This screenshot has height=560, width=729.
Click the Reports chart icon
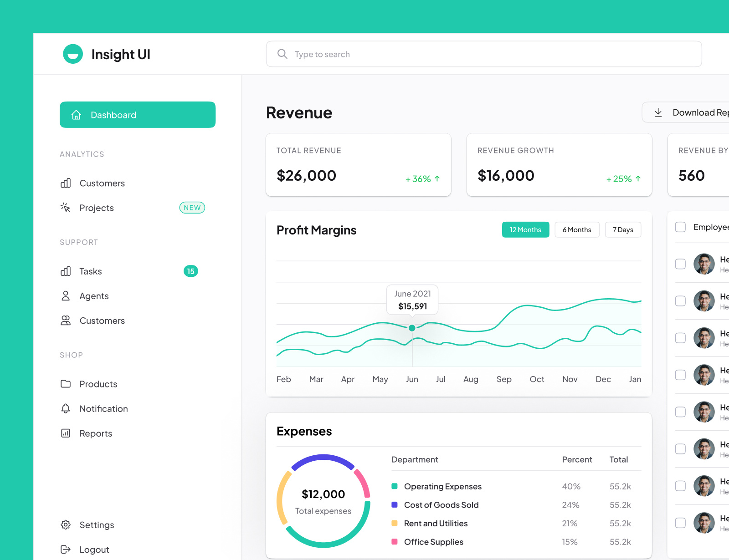[66, 433]
